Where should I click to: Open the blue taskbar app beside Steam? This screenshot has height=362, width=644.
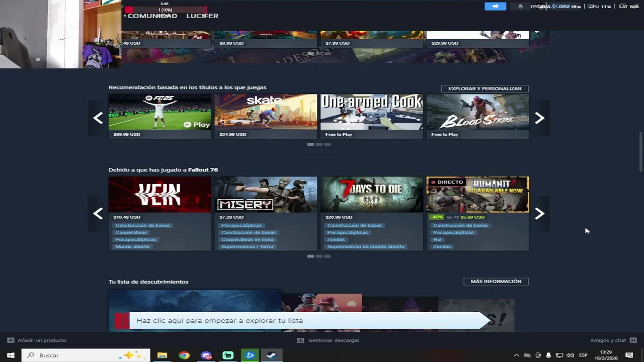point(250,355)
